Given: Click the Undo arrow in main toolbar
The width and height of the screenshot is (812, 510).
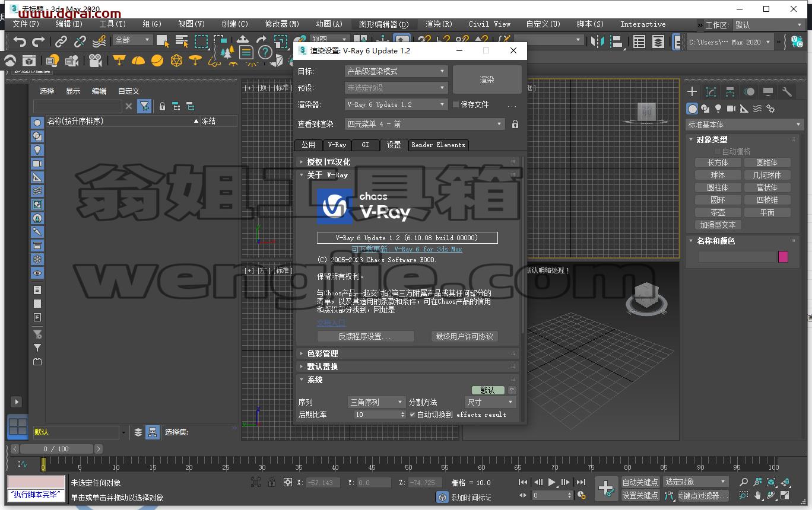Looking at the screenshot, I should point(20,42).
